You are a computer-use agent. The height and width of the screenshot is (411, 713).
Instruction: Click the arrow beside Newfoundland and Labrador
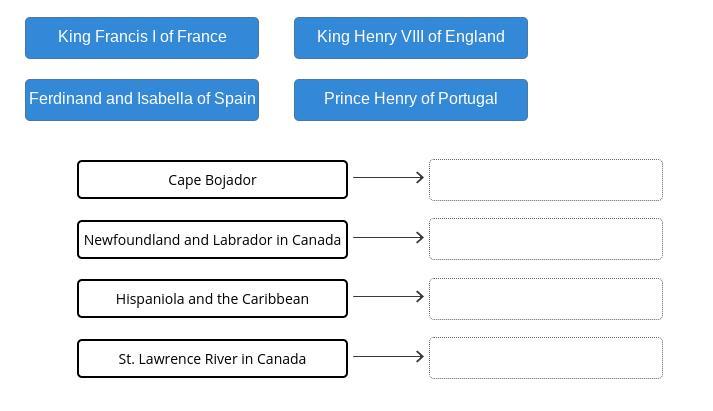[x=388, y=237]
